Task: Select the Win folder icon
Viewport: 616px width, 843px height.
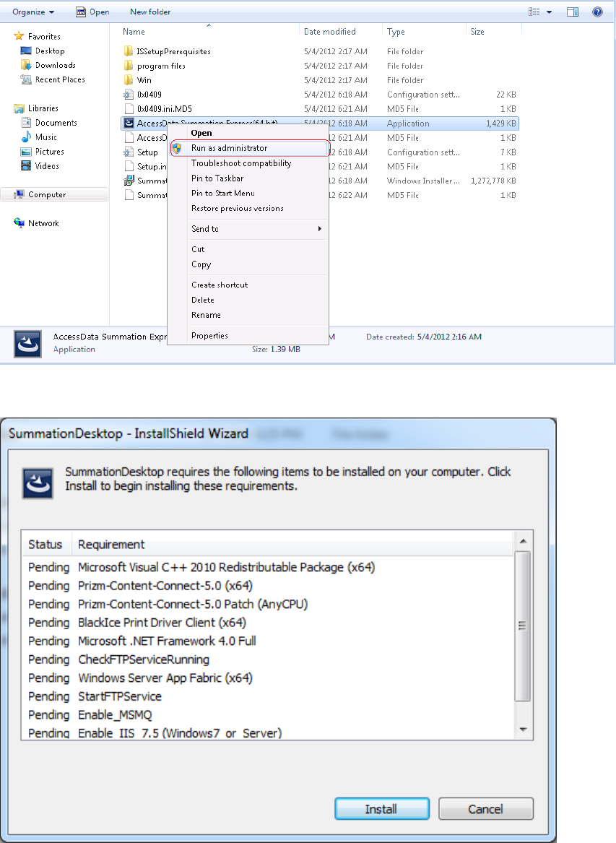Action: pyautogui.click(x=128, y=80)
